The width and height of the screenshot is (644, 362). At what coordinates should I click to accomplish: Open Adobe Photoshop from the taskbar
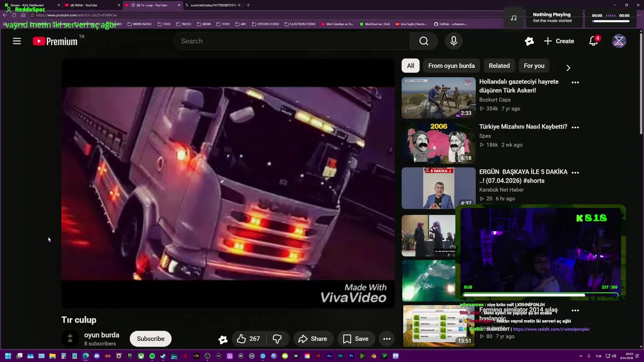coord(340,356)
